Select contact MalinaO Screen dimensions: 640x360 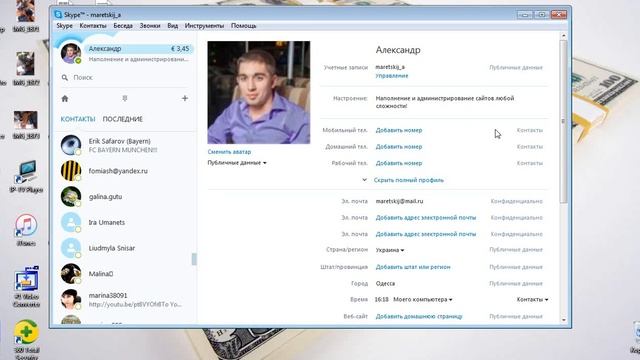[124, 274]
